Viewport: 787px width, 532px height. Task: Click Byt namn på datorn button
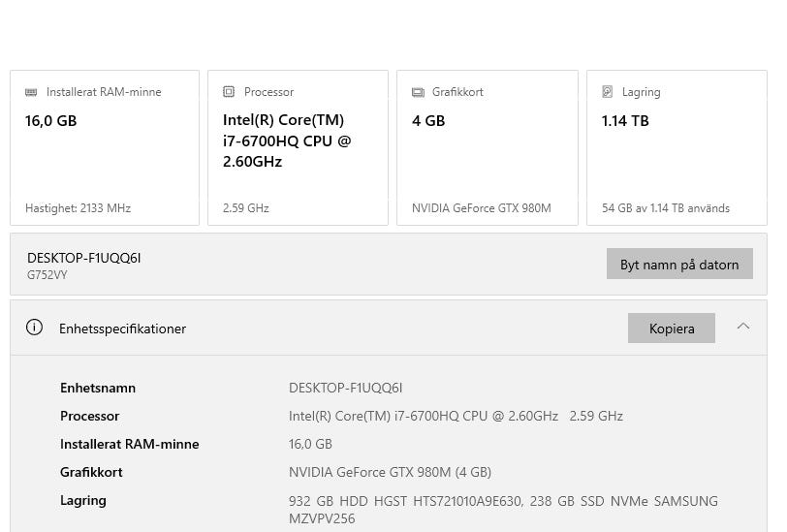click(679, 264)
